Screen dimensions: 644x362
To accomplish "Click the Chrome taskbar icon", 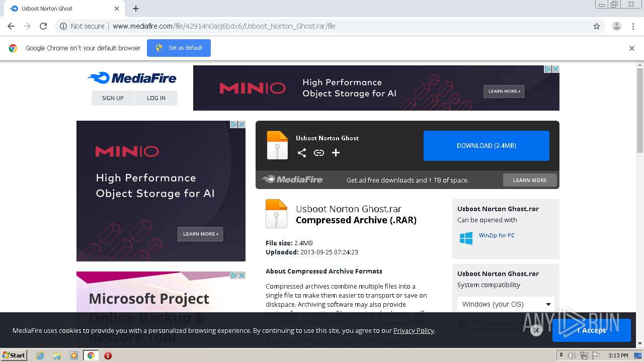I will coord(91,355).
